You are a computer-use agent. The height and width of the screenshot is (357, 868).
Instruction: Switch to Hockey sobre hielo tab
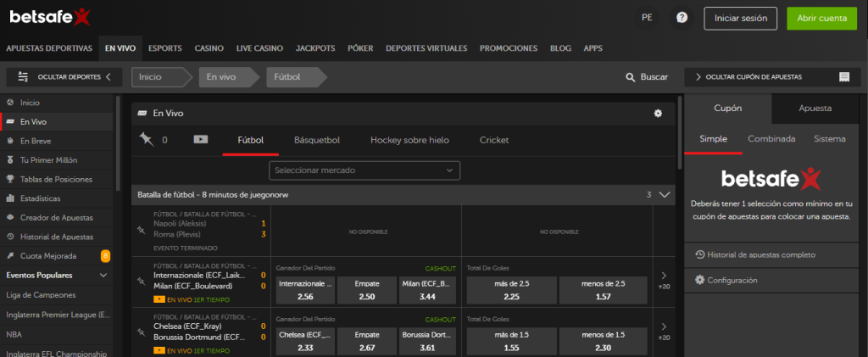(409, 140)
